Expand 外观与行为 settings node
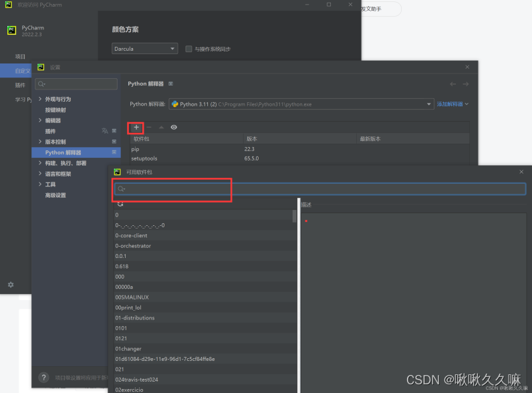The image size is (532, 393). pos(40,99)
